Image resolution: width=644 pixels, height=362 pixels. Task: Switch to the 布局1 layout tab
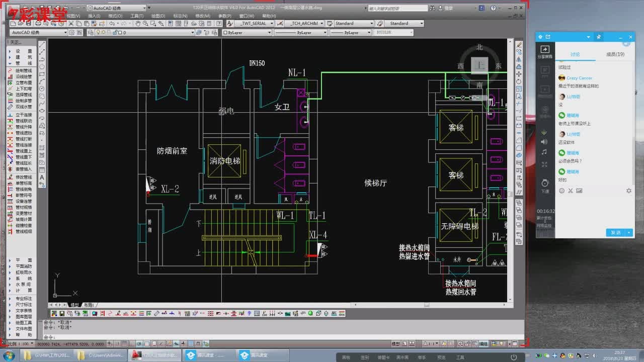point(89,305)
